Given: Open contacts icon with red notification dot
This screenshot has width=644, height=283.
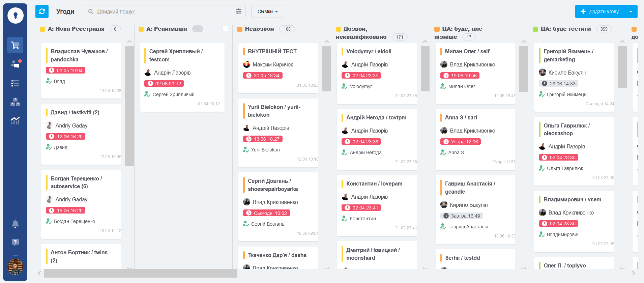Looking at the screenshot, I should click(16, 64).
